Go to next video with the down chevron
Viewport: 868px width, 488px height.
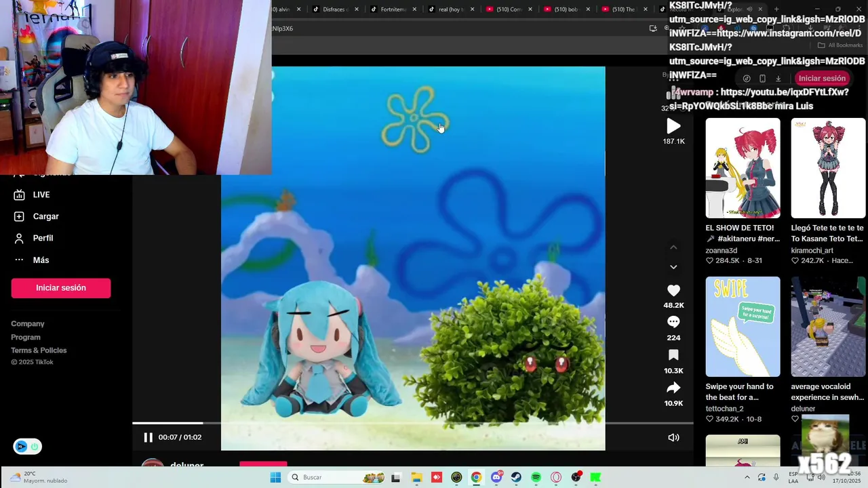[x=673, y=267]
